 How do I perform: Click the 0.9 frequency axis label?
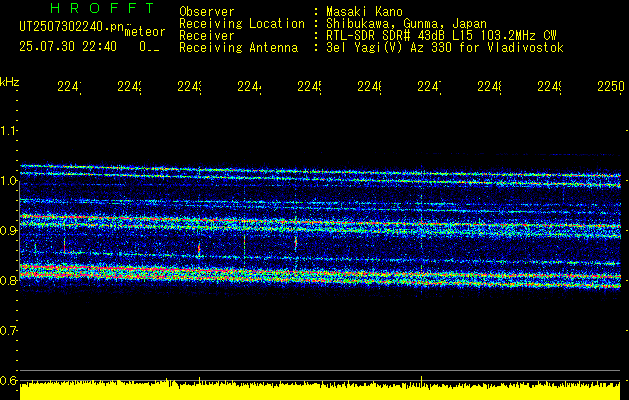8,231
